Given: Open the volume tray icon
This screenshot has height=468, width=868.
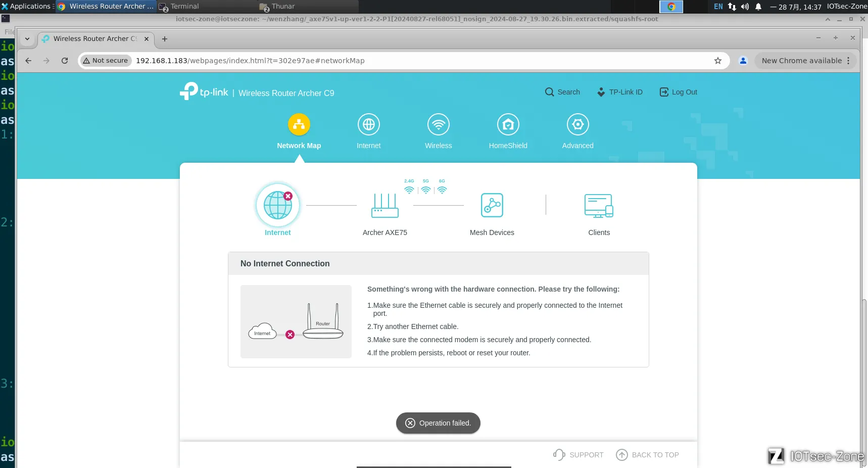Looking at the screenshot, I should pos(745,7).
